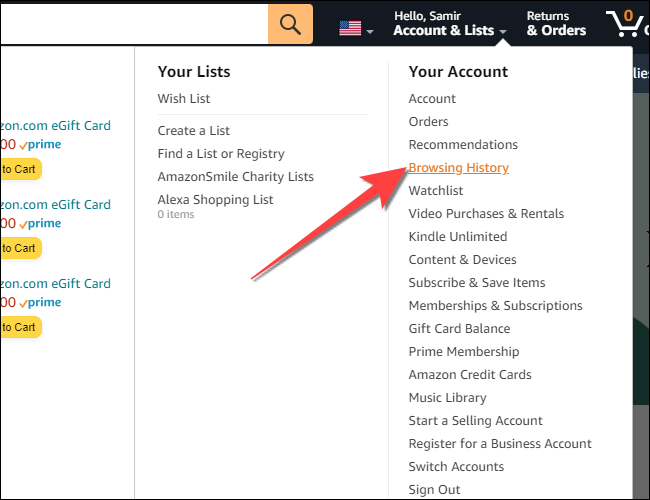Select Create a List

point(195,131)
